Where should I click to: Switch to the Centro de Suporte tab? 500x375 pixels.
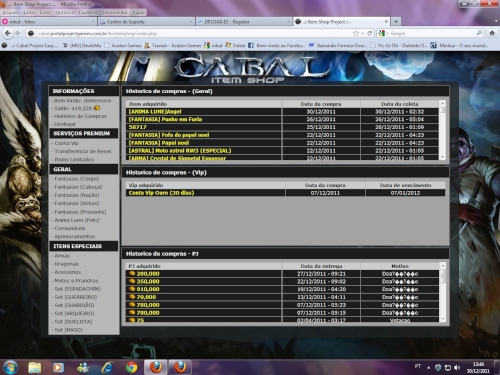click(146, 22)
